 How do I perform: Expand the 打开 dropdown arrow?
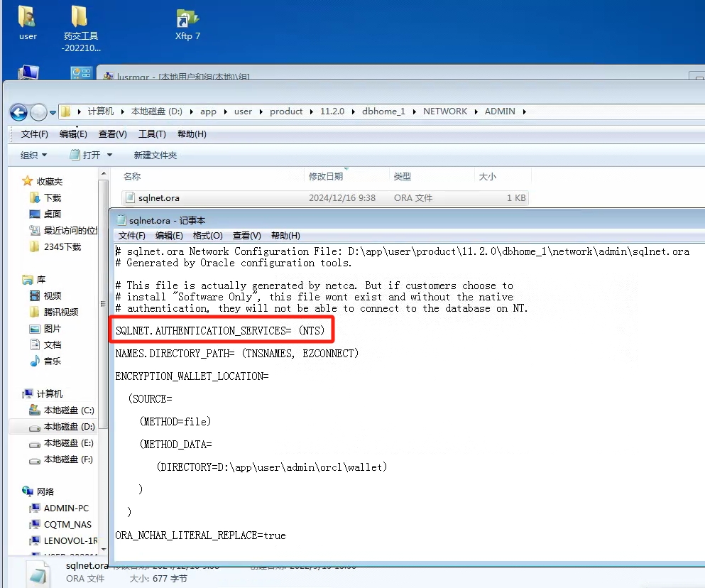pos(109,156)
